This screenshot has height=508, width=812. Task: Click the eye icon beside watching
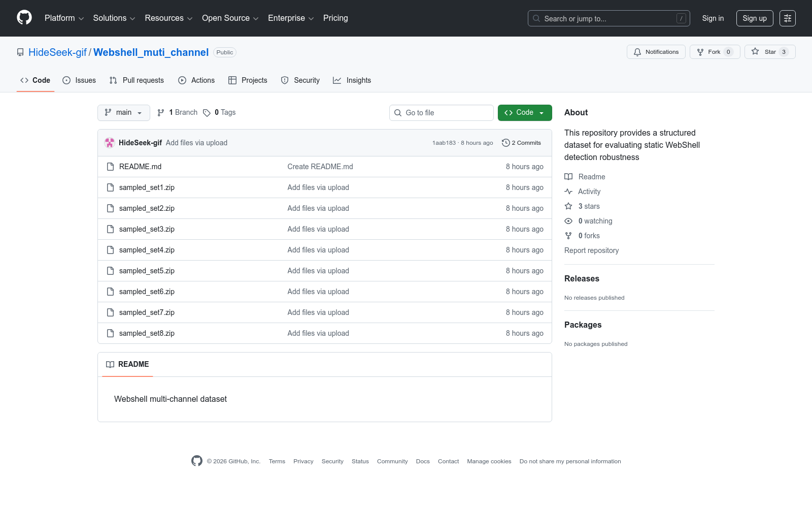568,221
